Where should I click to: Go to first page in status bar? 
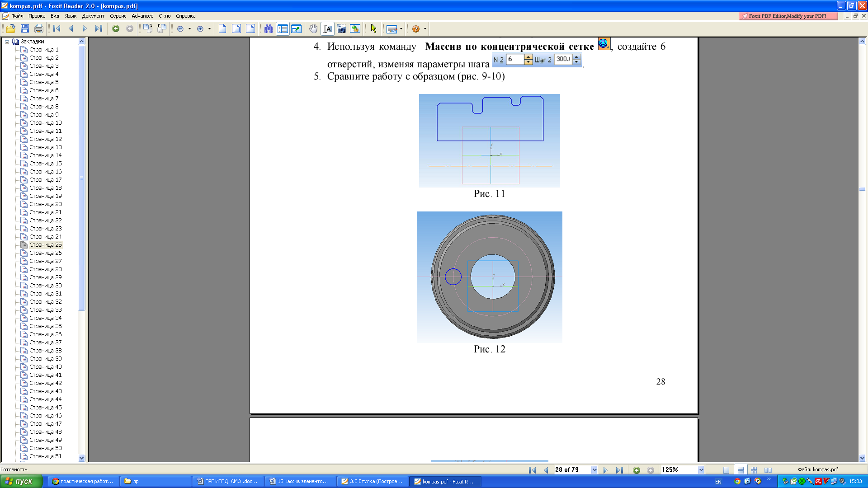[532, 470]
